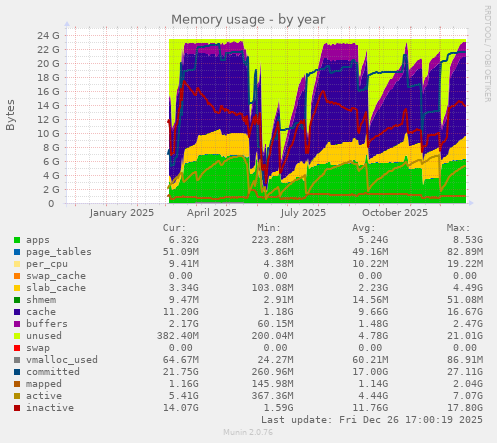
Task: Click the buffers purple legend swatch
Action: point(17,324)
